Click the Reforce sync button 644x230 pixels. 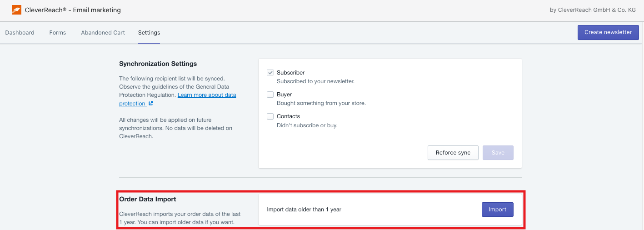tap(453, 153)
